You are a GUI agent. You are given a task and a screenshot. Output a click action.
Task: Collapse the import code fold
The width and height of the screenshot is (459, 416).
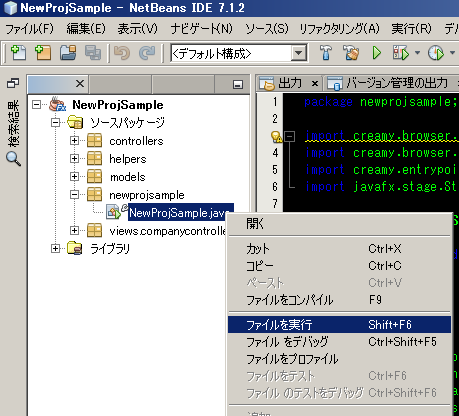pos(290,136)
